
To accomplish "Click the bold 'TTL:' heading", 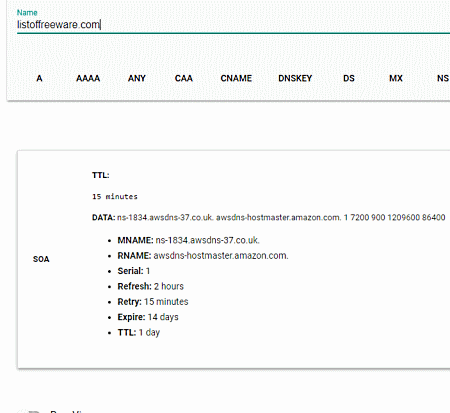I will tap(101, 175).
